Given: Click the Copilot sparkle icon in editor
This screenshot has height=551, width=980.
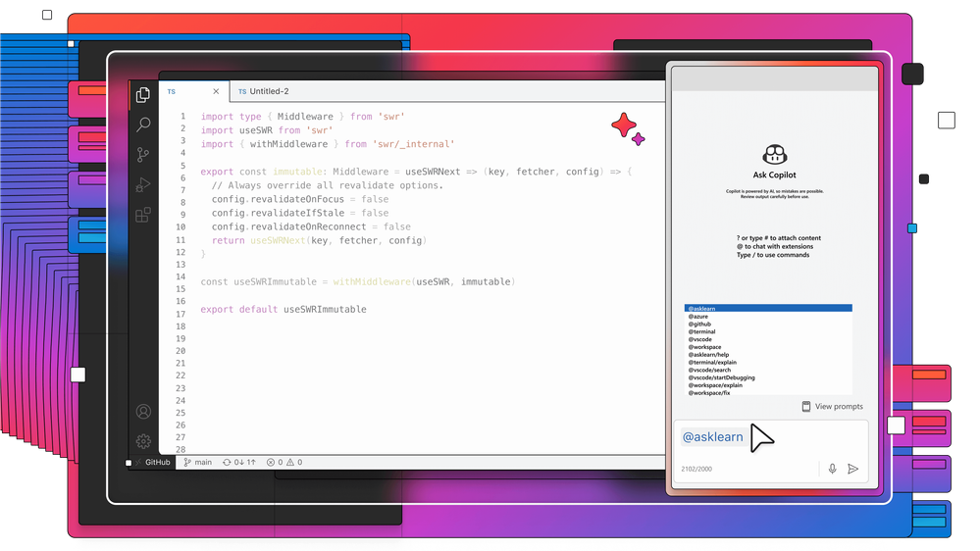Looking at the screenshot, I should point(628,128).
